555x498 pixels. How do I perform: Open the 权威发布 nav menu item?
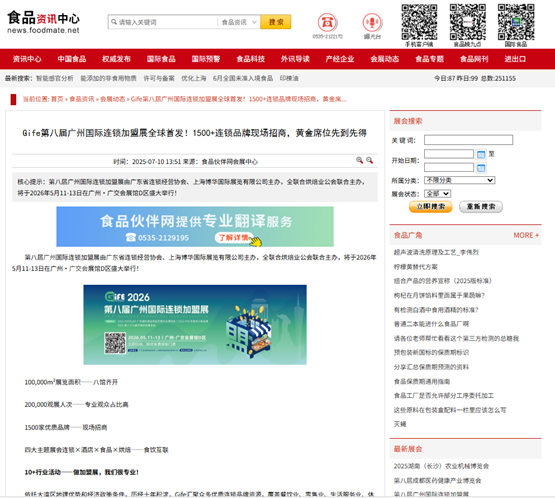[116, 59]
